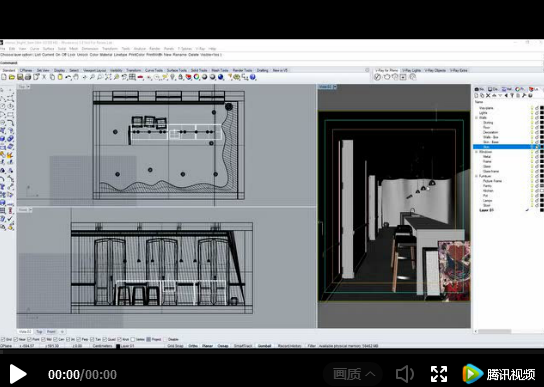Click the Open file folder icon
This screenshot has width=544, height=387.
12,77
